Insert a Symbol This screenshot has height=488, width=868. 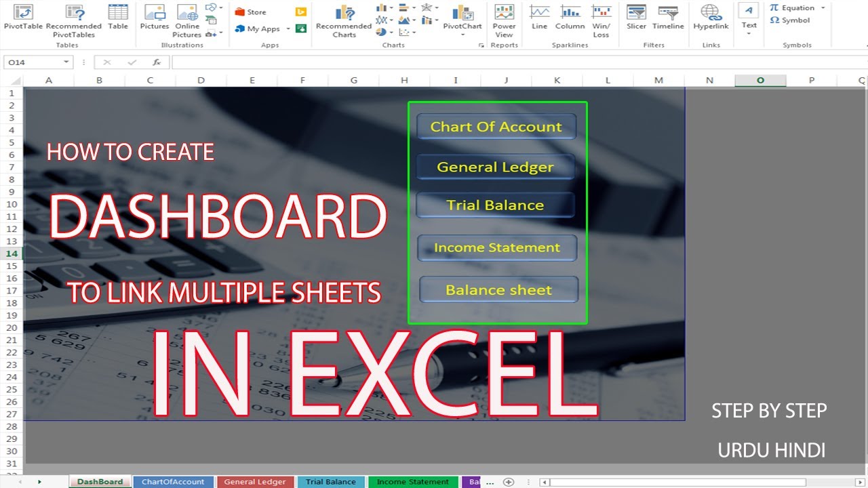pyautogui.click(x=790, y=20)
